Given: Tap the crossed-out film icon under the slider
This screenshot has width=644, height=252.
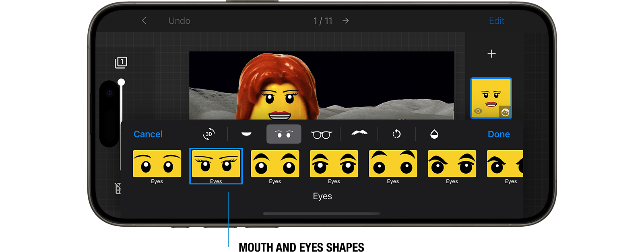Looking at the screenshot, I should [118, 188].
